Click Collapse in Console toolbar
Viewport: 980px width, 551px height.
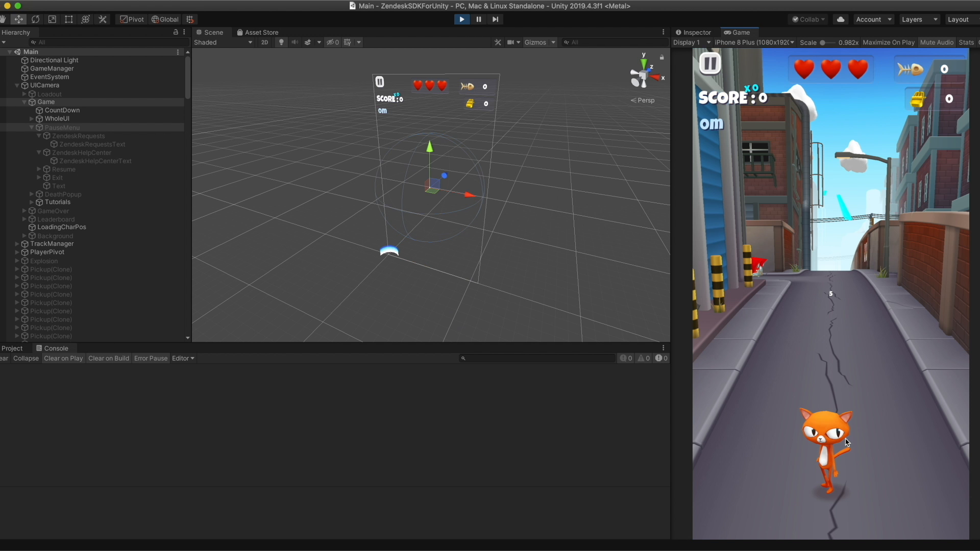pyautogui.click(x=26, y=358)
